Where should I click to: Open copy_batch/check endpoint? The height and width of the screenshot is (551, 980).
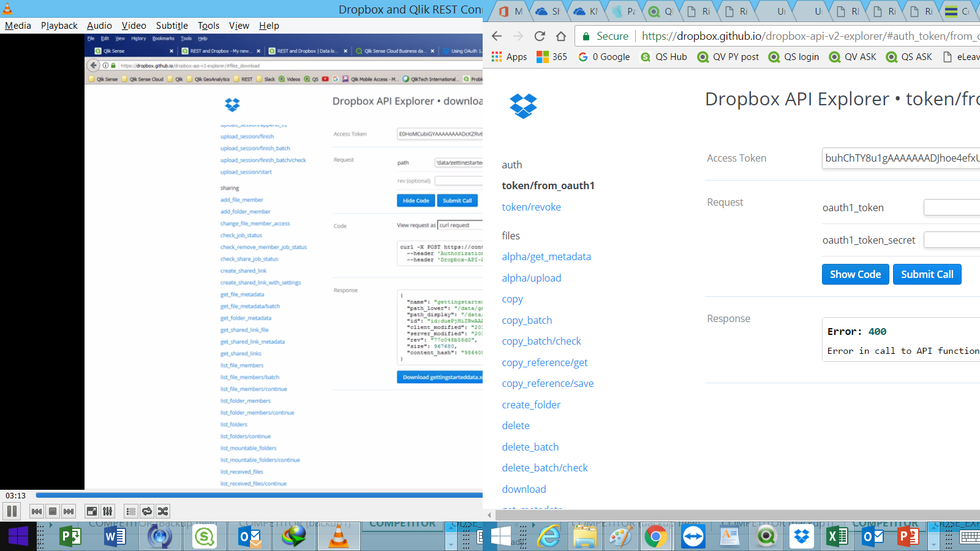point(541,341)
